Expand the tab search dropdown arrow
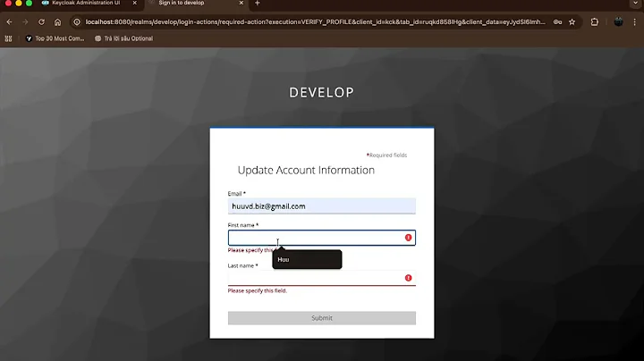 click(635, 3)
